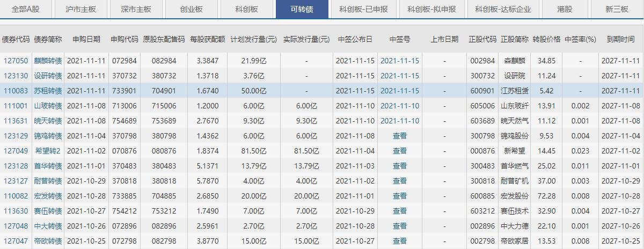Open 山玻转债 link

[x=48, y=106]
